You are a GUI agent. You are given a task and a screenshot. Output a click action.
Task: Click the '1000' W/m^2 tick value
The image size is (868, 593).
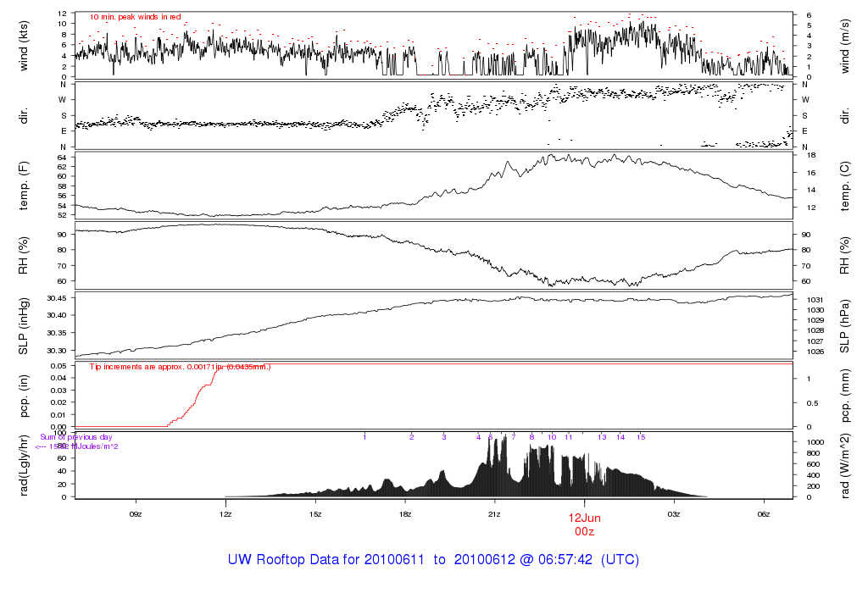(x=816, y=442)
